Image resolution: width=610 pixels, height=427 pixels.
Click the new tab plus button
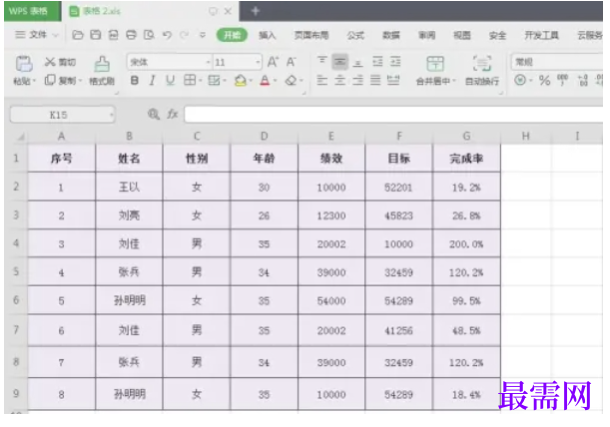tap(255, 11)
